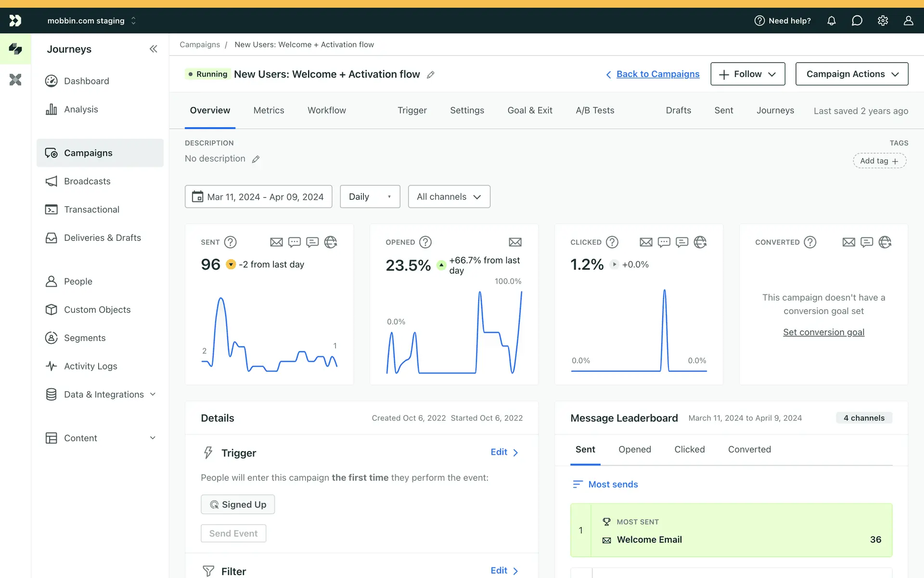The height and width of the screenshot is (578, 924).
Task: Click the Back to Campaigns link
Action: [x=657, y=74]
